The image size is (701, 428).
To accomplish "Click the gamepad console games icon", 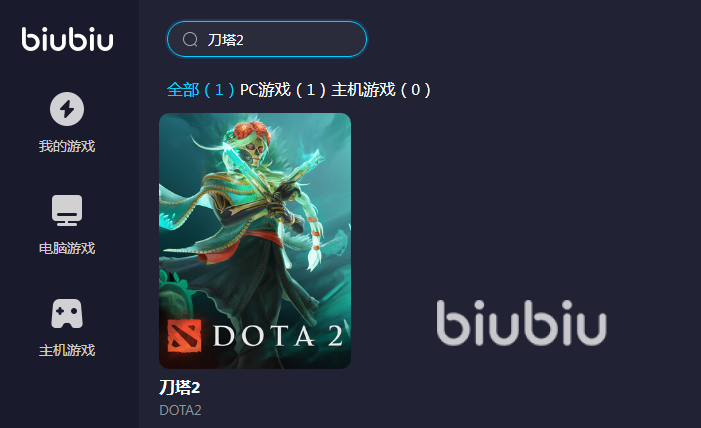I will 67,314.
